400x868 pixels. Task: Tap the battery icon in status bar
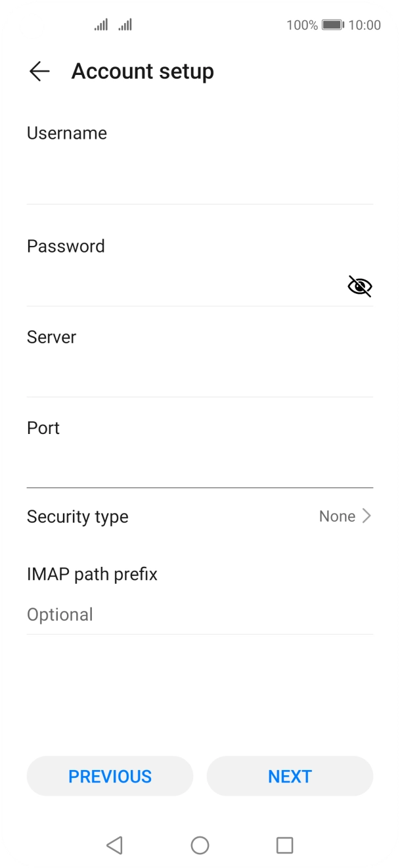point(332,25)
